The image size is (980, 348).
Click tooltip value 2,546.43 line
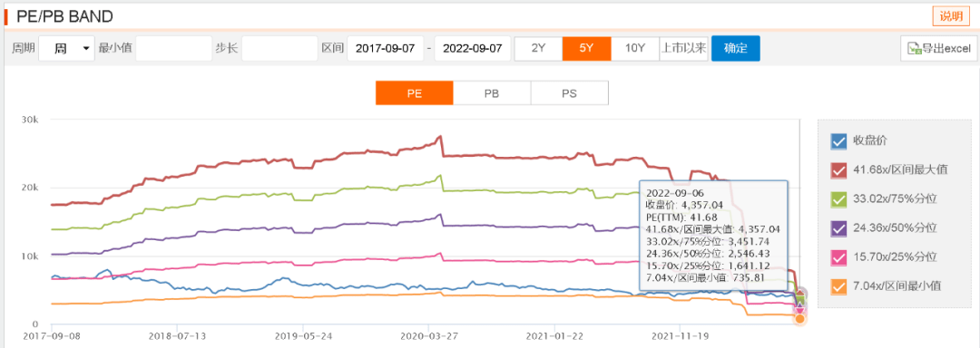coord(707,253)
